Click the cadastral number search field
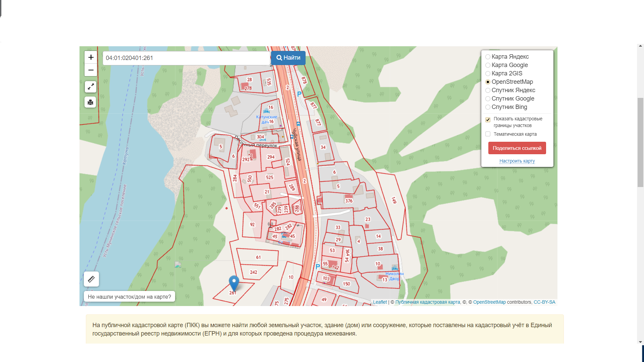This screenshot has width=644, height=362. click(186, 58)
